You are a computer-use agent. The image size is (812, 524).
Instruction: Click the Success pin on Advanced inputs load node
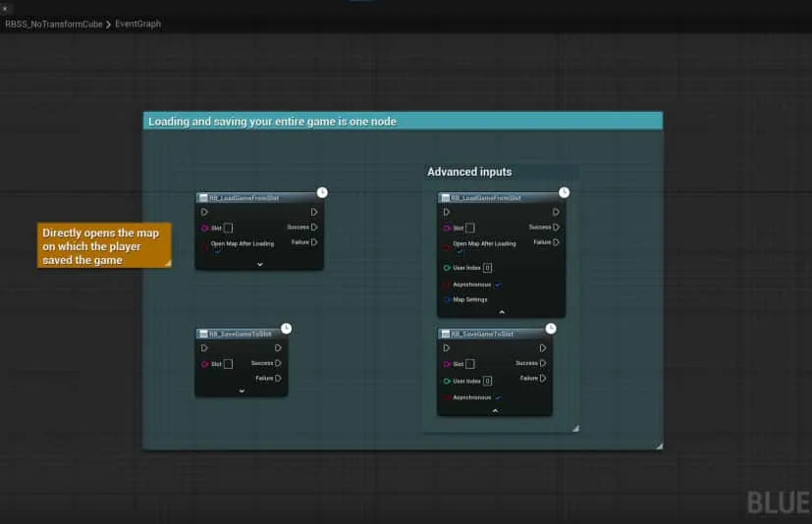(x=556, y=227)
